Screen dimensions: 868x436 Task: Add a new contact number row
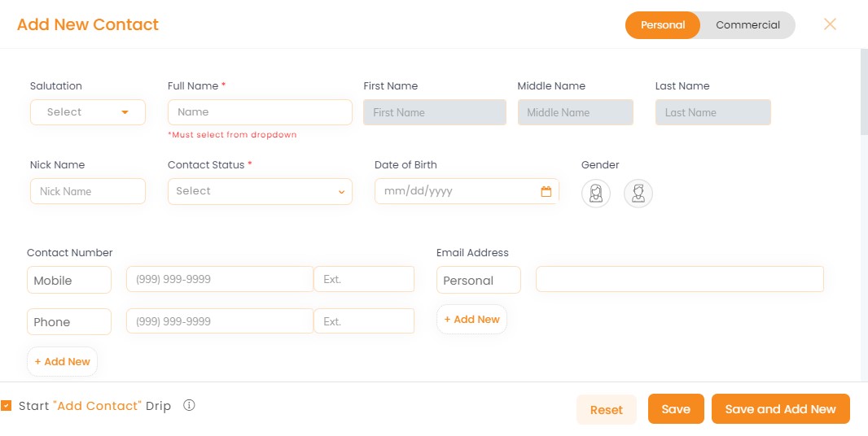(x=62, y=362)
